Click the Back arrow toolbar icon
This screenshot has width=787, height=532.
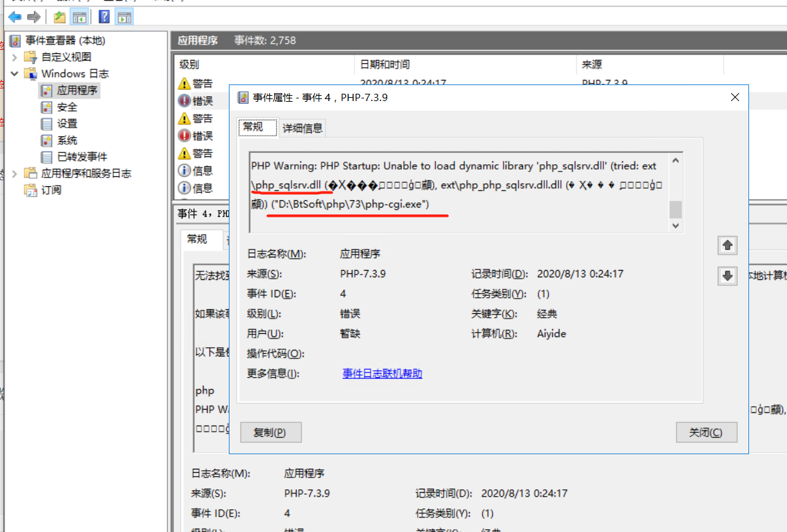[15, 17]
